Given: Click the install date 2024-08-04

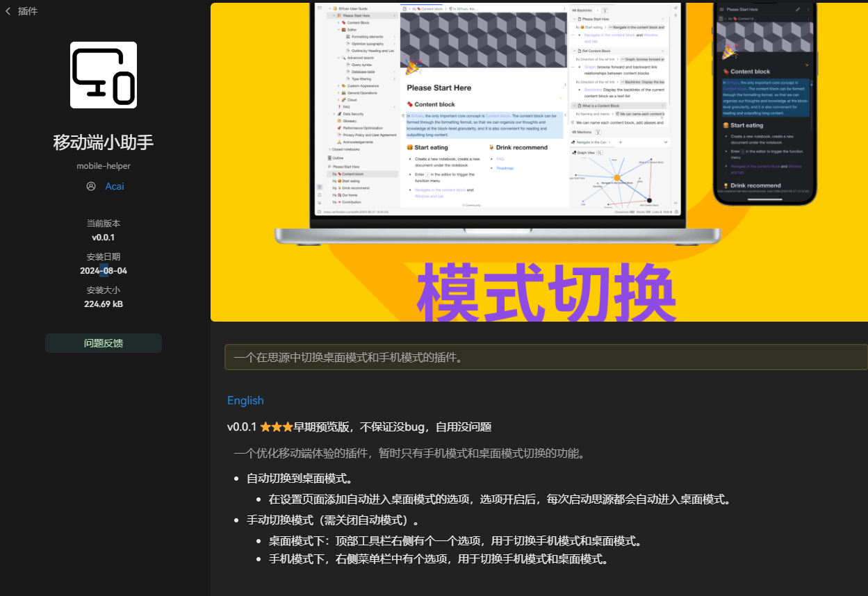Looking at the screenshot, I should coord(104,271).
